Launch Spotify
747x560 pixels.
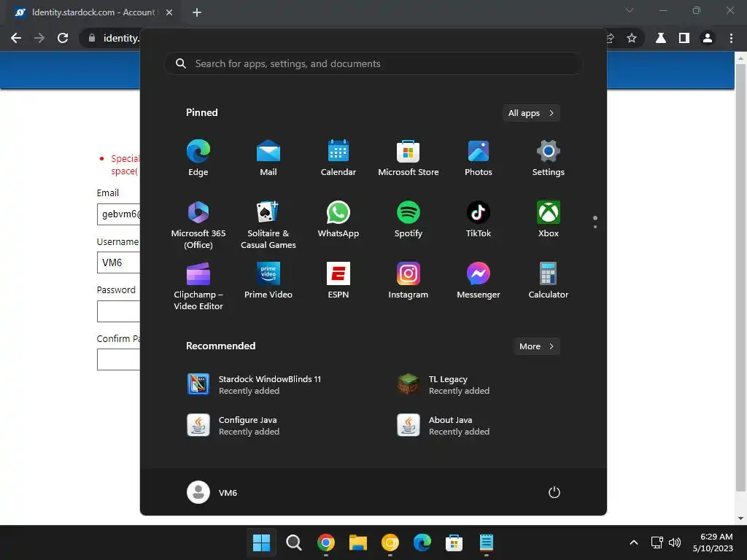pos(409,219)
